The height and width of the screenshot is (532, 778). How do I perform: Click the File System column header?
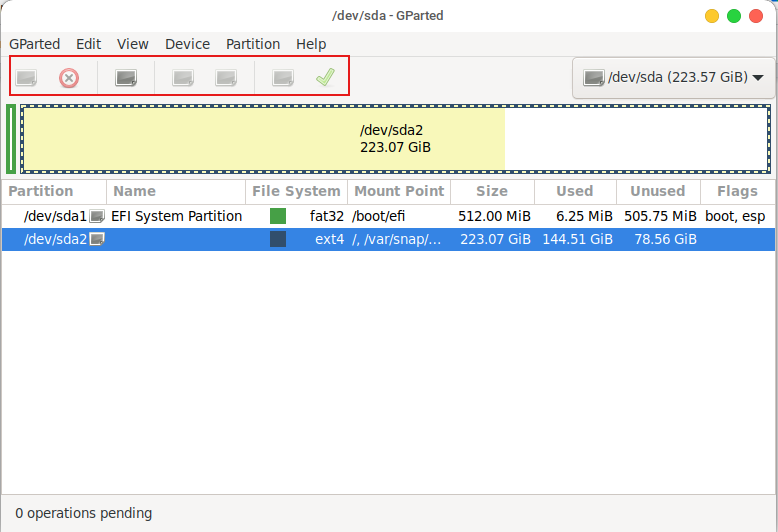tap(297, 192)
